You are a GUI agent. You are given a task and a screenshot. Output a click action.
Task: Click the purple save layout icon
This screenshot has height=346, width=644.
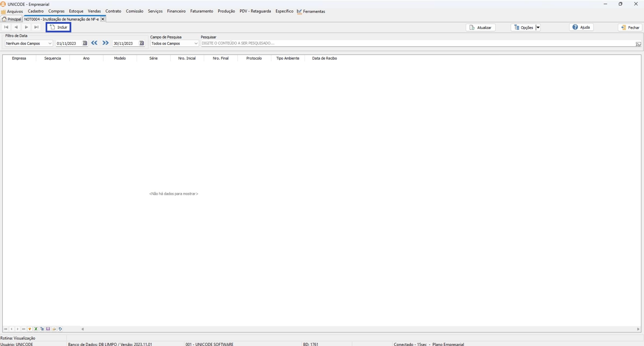pos(48,329)
